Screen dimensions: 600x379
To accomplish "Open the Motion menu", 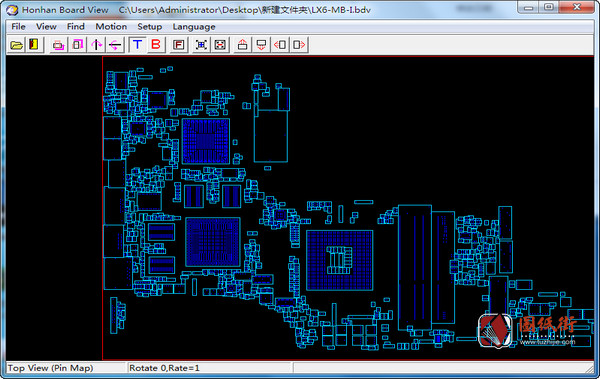I will [111, 26].
